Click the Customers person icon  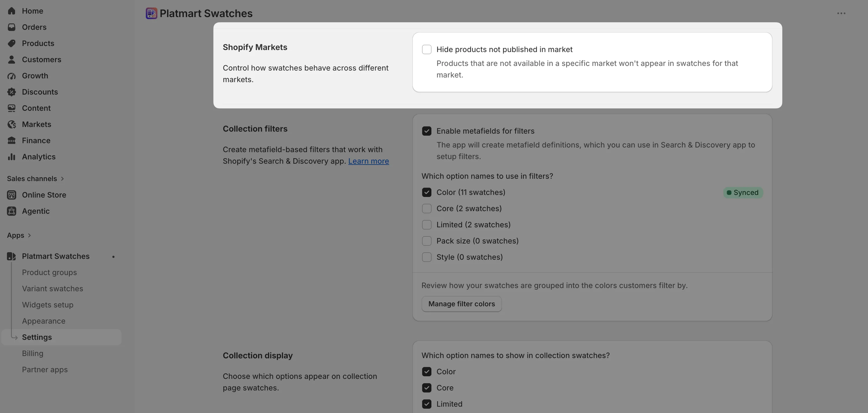[12, 59]
